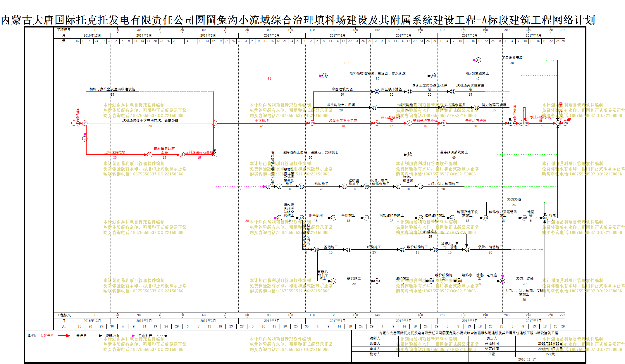Select the 消力池碎石换填 task label

(x=494, y=105)
